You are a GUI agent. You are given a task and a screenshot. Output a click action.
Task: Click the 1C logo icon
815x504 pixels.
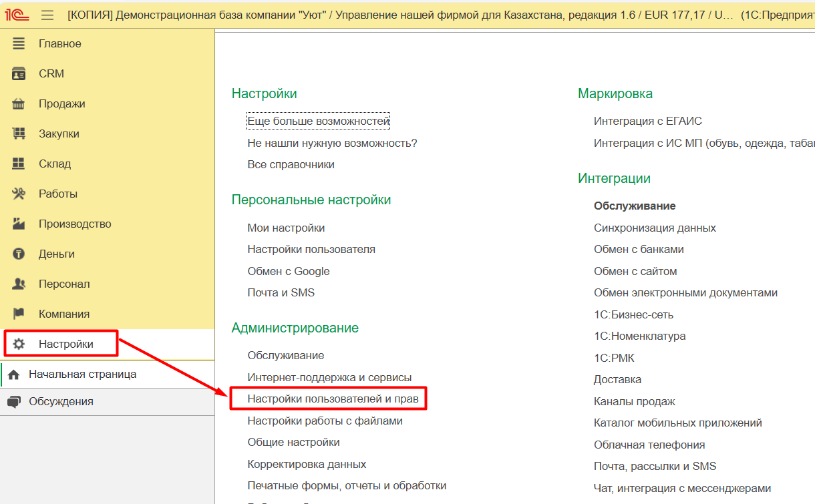17,15
